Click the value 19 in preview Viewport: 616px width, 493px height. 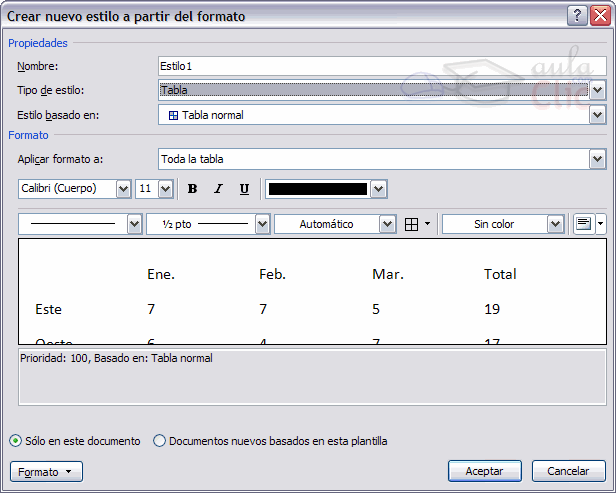coord(492,310)
